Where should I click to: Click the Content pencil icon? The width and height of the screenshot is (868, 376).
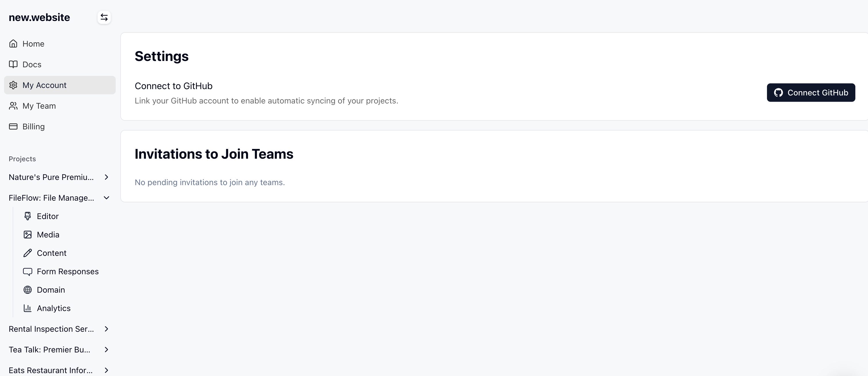[x=28, y=253]
